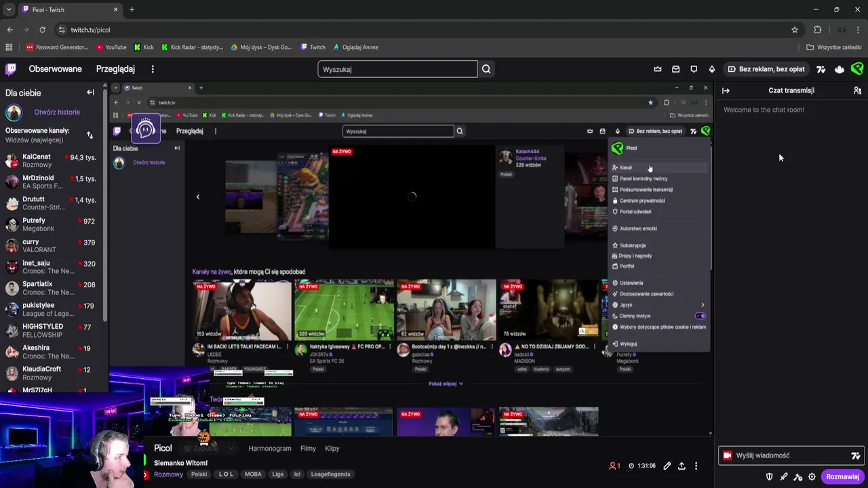Open the Chrome tab search dropdown
Viewport: 868px width, 488px height.
click(9, 9)
